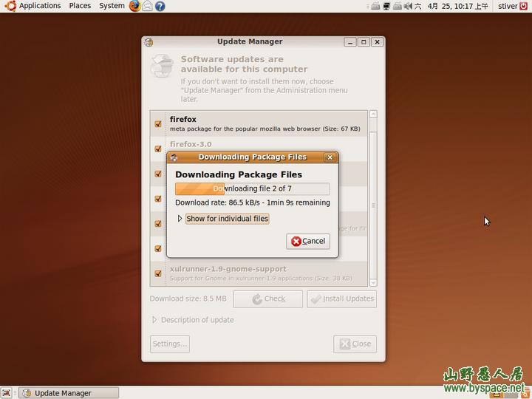Maximize the Update Manager window
532x399 pixels.
click(x=364, y=42)
